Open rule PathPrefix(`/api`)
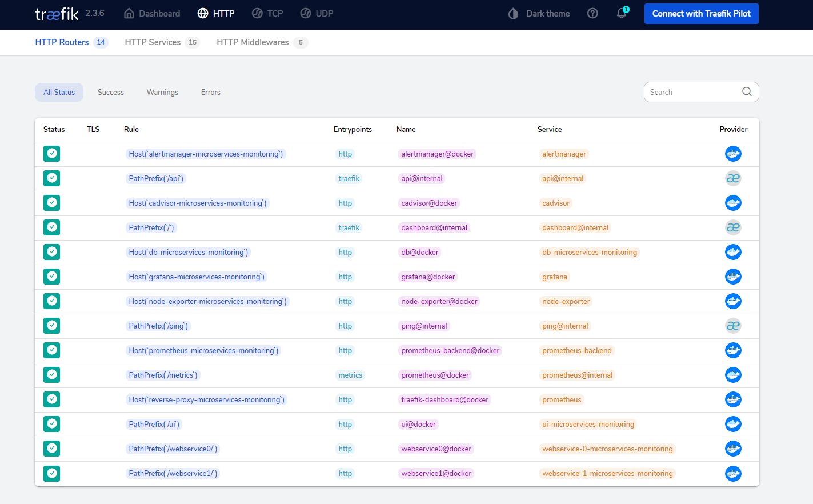The width and height of the screenshot is (813, 504). click(x=156, y=178)
